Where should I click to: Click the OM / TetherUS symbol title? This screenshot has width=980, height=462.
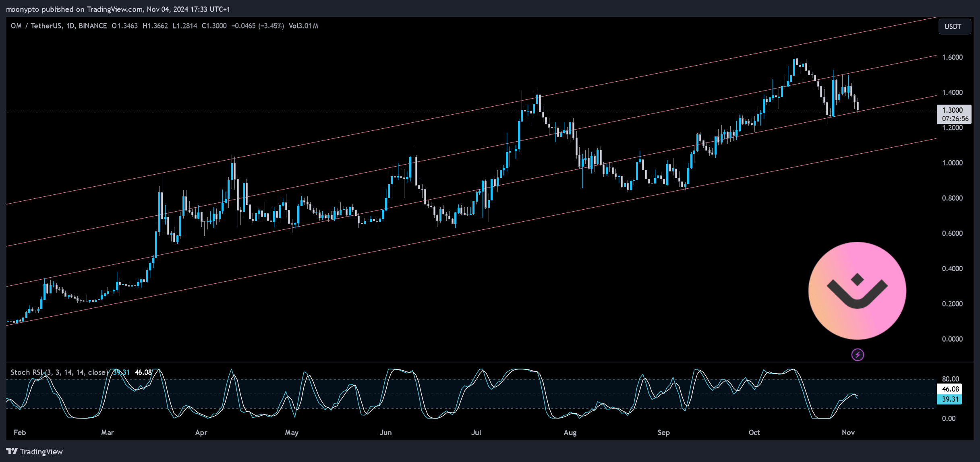pyautogui.click(x=36, y=26)
